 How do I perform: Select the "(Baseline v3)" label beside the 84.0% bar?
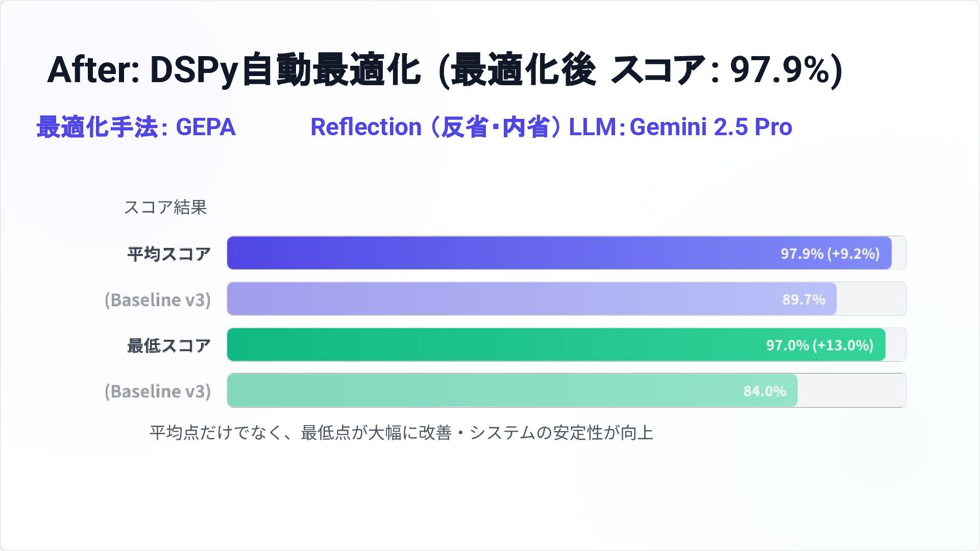pos(158,391)
